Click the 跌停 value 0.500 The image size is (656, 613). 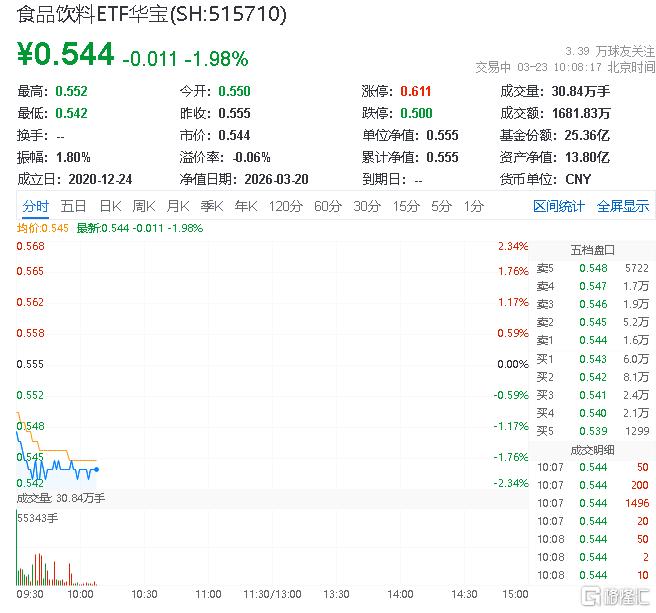pos(416,113)
